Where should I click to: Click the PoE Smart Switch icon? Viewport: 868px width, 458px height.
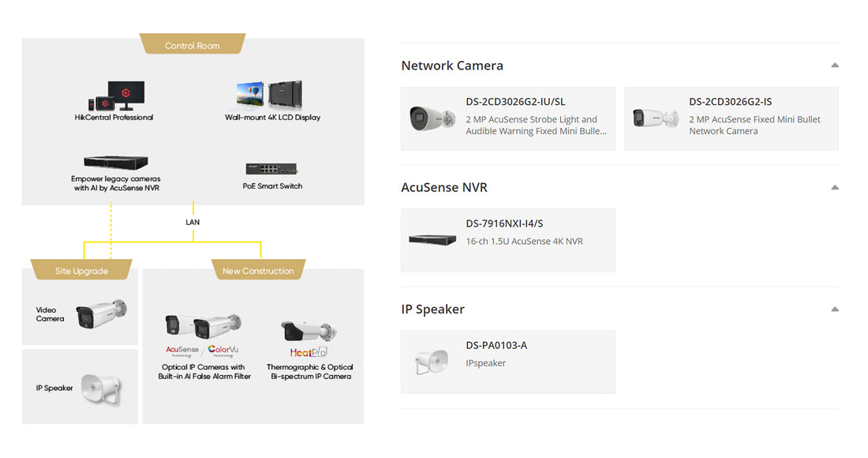272,169
